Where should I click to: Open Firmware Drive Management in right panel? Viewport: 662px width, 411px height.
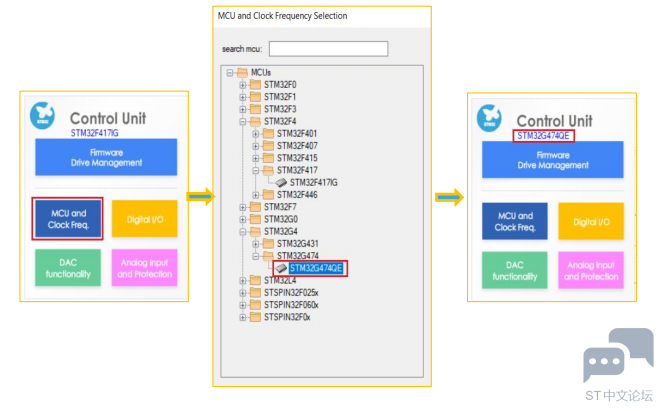coord(553,160)
